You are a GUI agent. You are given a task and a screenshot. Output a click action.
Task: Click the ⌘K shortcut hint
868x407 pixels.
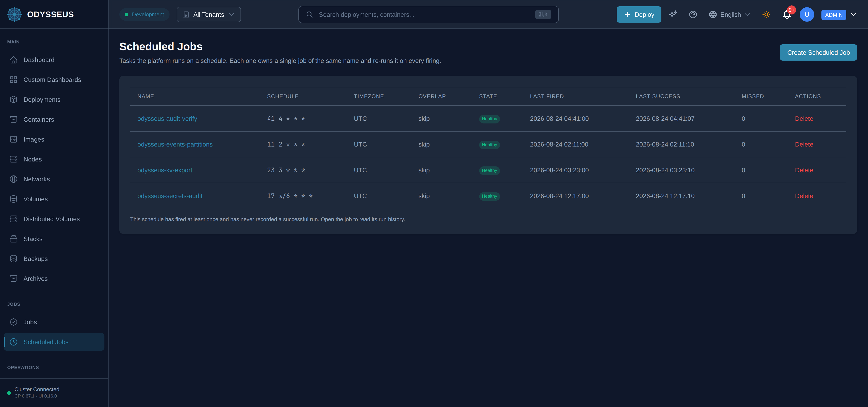(543, 14)
